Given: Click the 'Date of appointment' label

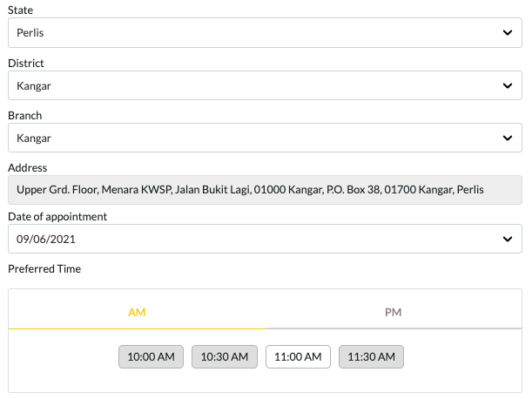Looking at the screenshot, I should 57,217.
